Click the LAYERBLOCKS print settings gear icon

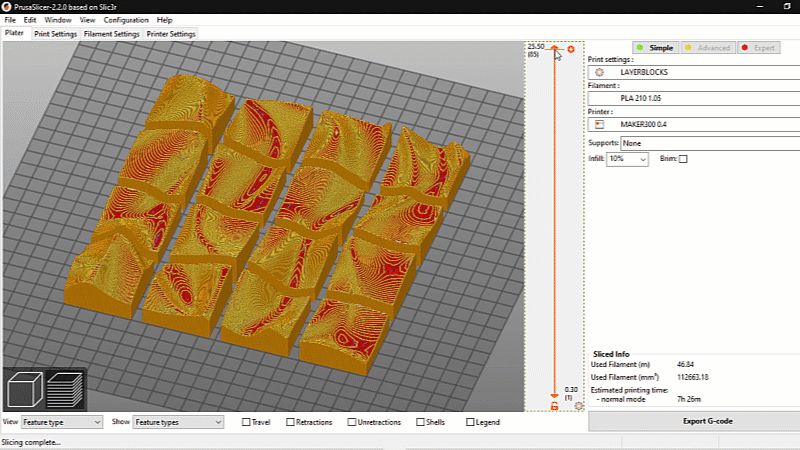click(599, 73)
